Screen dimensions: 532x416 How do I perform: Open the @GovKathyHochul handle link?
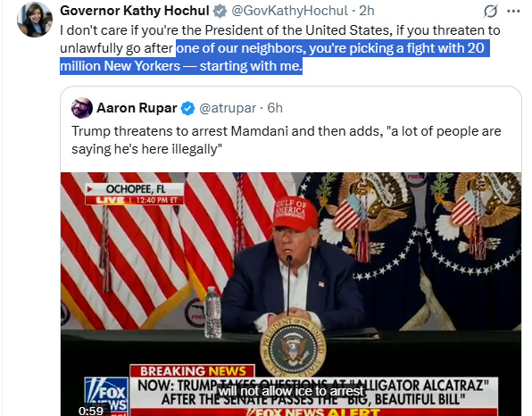[x=289, y=11]
